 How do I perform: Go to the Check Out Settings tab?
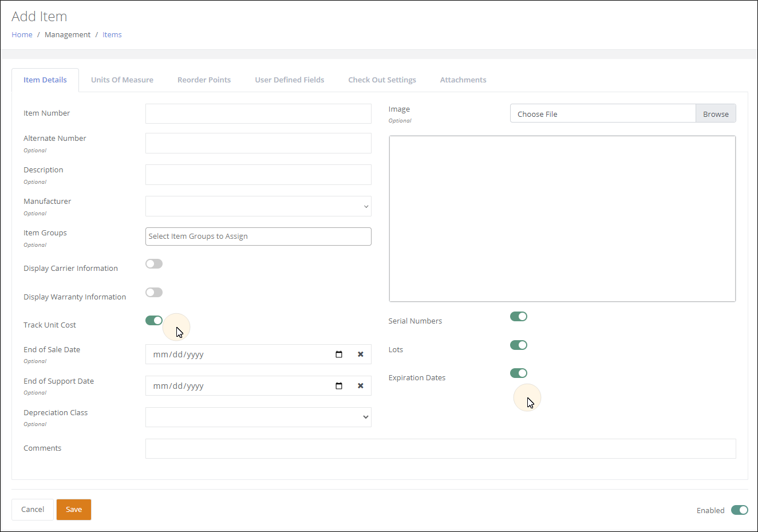point(382,80)
